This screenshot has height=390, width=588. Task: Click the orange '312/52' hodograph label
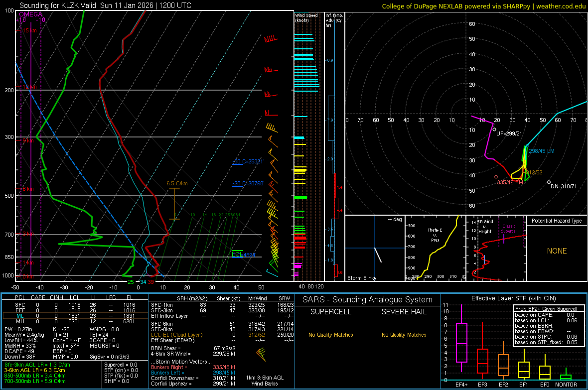coord(534,172)
